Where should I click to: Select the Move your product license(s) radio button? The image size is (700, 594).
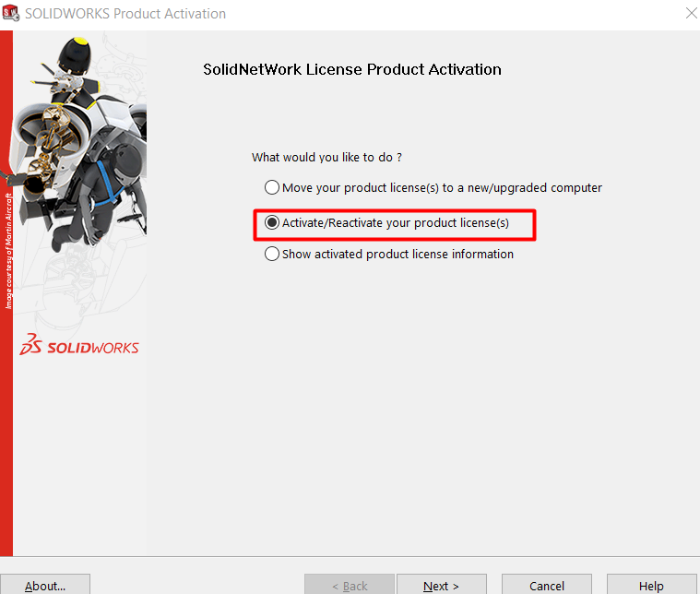[272, 187]
